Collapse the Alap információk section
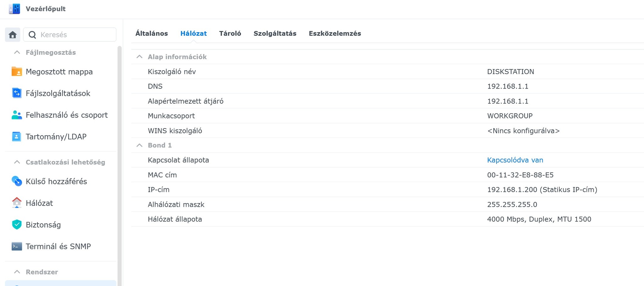 point(139,57)
